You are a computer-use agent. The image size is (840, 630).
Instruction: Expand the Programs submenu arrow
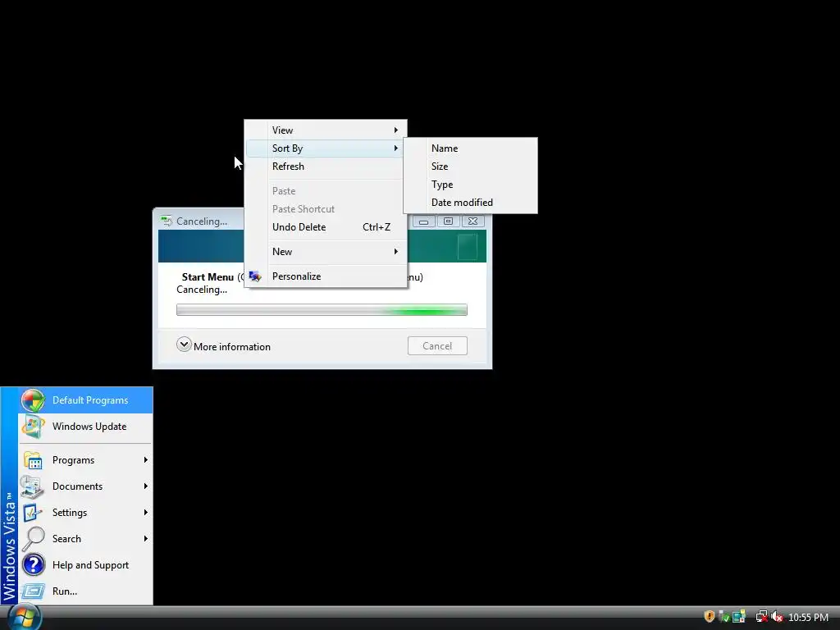click(146, 460)
